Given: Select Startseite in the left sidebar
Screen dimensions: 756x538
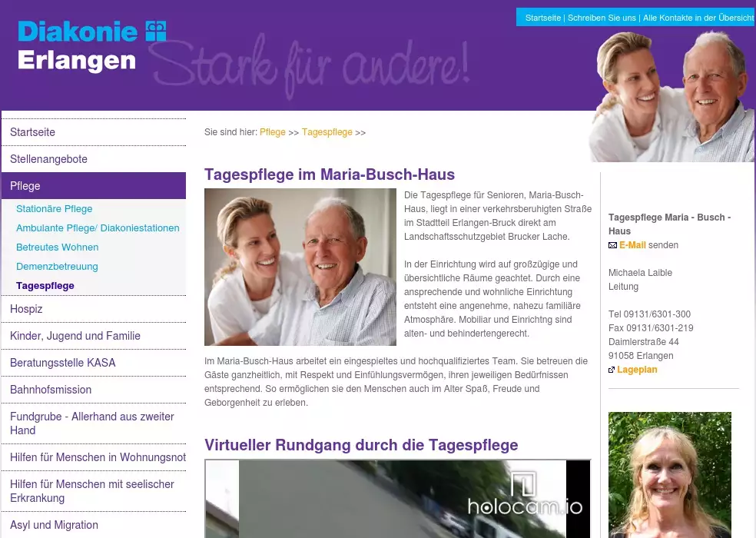Looking at the screenshot, I should tap(32, 132).
